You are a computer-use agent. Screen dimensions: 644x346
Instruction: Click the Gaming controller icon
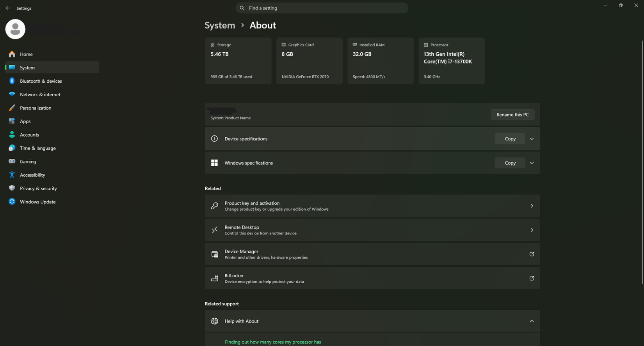[12, 161]
